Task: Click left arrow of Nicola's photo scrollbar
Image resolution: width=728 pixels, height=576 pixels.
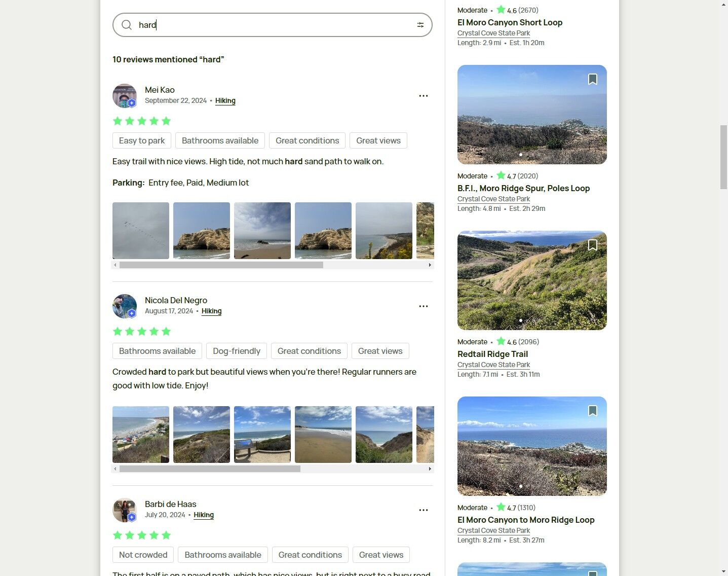Action: tap(115, 469)
